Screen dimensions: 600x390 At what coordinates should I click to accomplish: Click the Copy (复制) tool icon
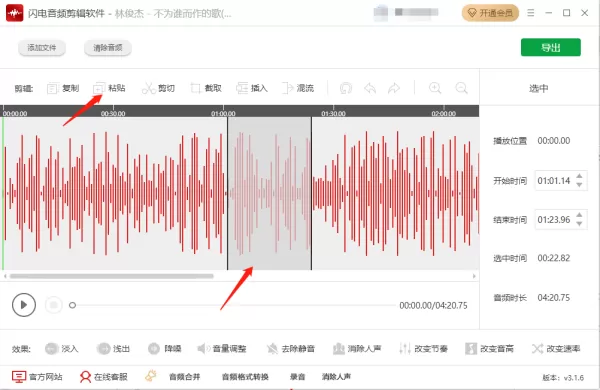point(52,88)
